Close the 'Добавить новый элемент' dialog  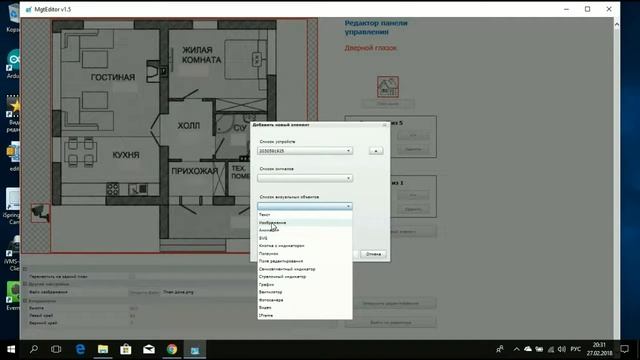coord(384,125)
